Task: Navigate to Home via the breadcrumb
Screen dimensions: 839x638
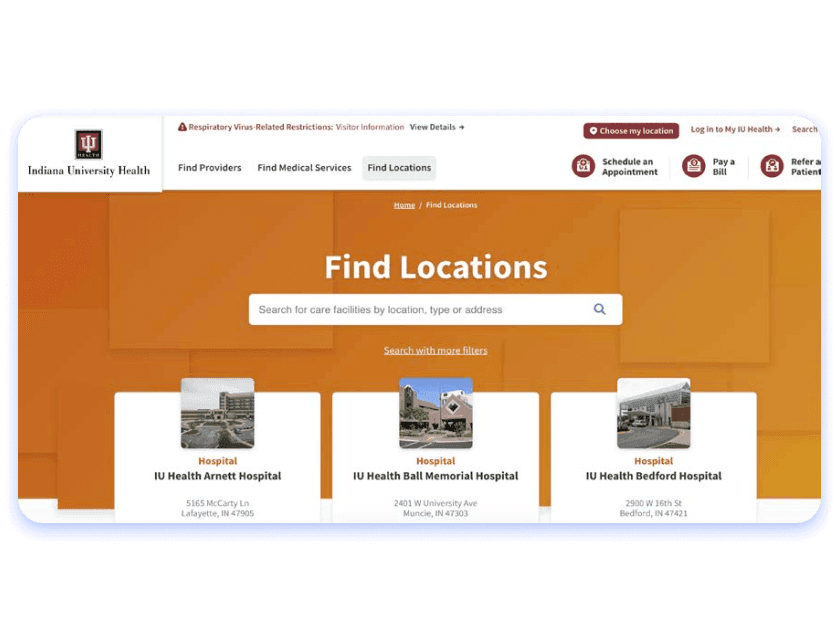Action: pos(404,205)
